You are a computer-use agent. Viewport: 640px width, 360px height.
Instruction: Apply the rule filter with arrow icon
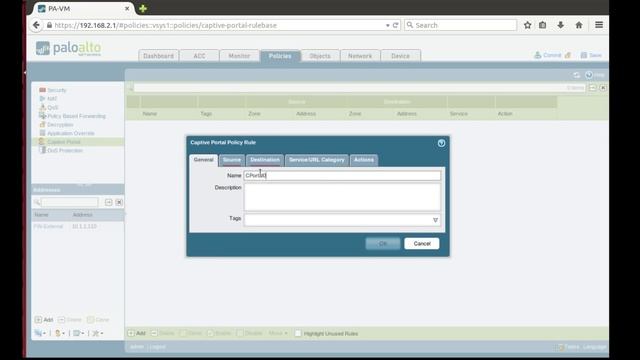pyautogui.click(x=593, y=88)
